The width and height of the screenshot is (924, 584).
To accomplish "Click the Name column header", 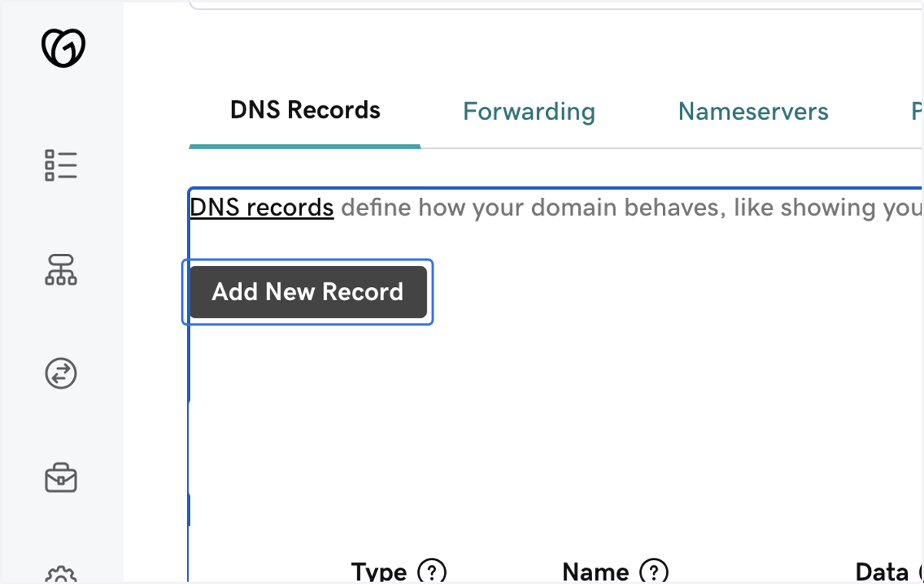I will pos(596,572).
